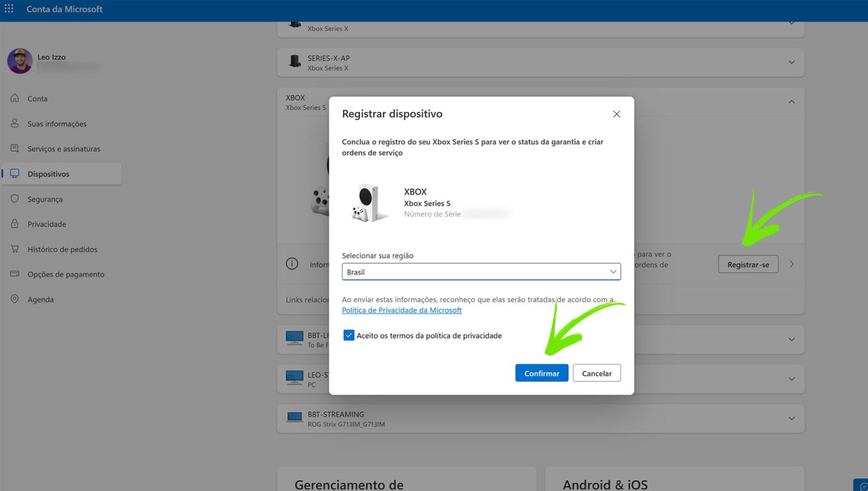868x491 pixels.
Task: Toggle Aceito os termos checkbox
Action: point(349,335)
